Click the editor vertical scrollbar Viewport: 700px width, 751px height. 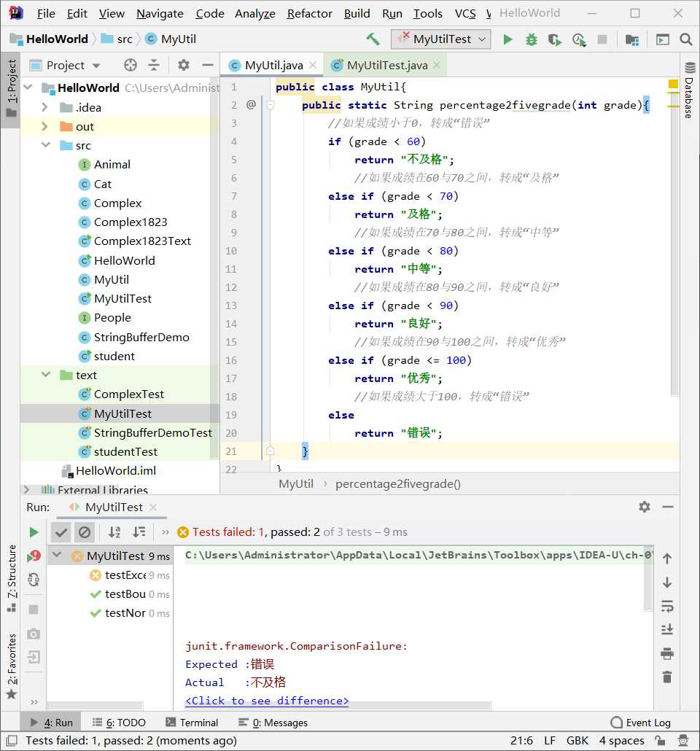click(x=674, y=239)
